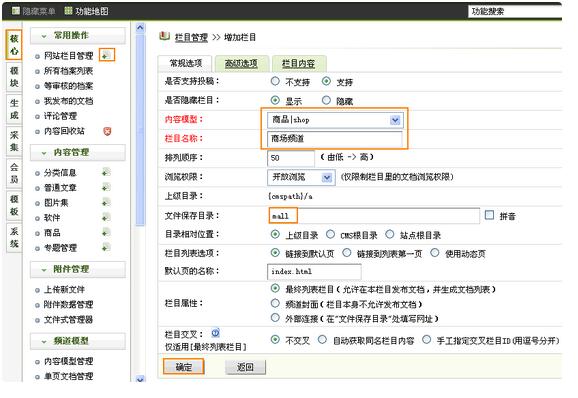This screenshot has height=398, width=578.
Task: Switch to the 常规选项 tab
Action: (185, 63)
